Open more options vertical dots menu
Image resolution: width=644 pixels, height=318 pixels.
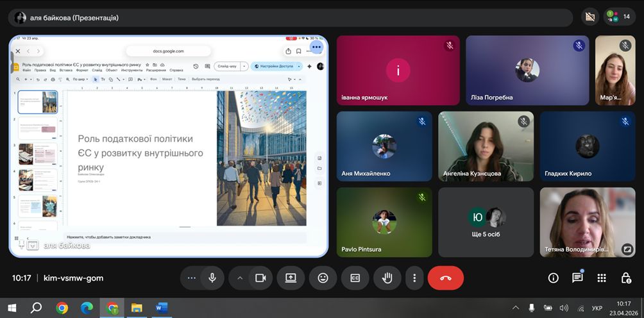click(414, 278)
